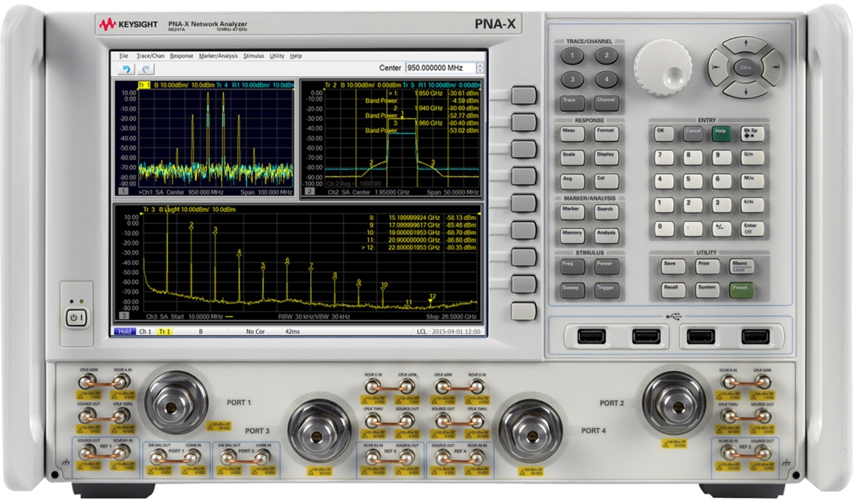Expand the Marker/Analysis menu
Screen dimensions: 854x504
point(218,56)
